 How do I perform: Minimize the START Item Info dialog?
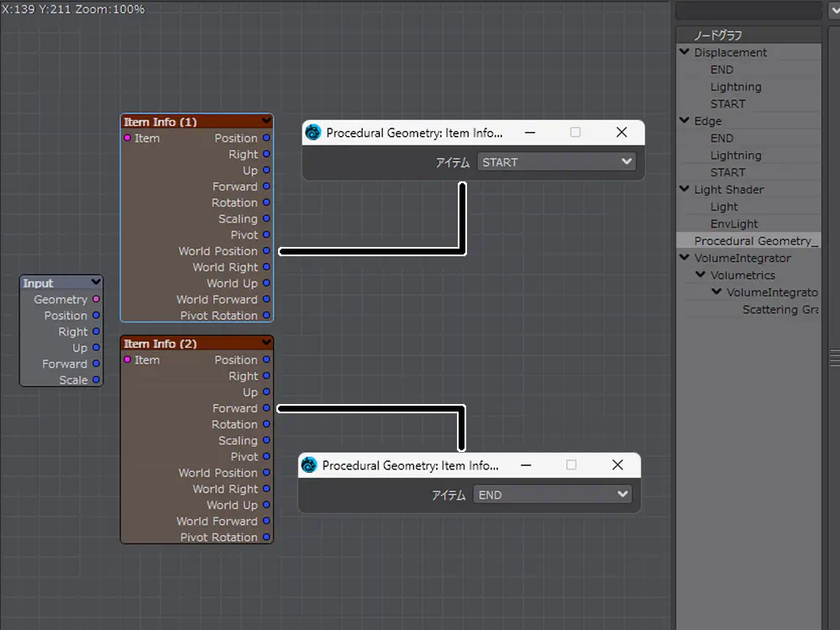click(x=529, y=133)
